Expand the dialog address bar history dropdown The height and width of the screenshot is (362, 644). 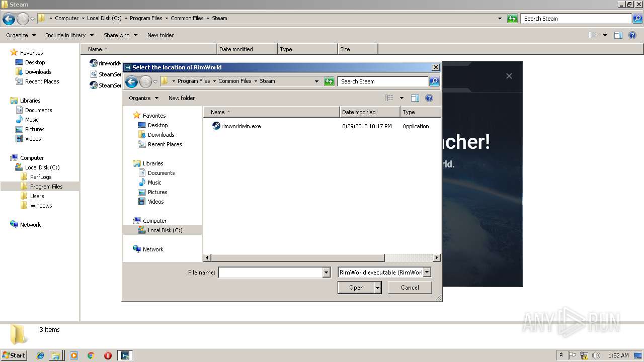316,81
